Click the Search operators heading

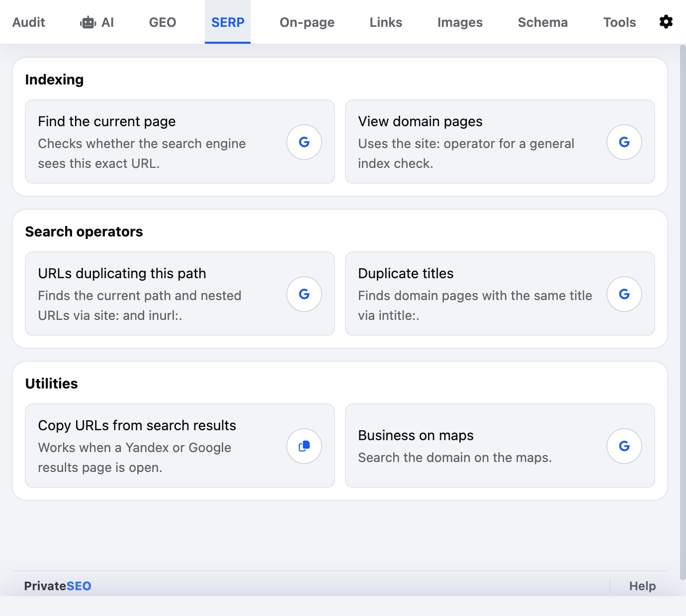tap(84, 231)
